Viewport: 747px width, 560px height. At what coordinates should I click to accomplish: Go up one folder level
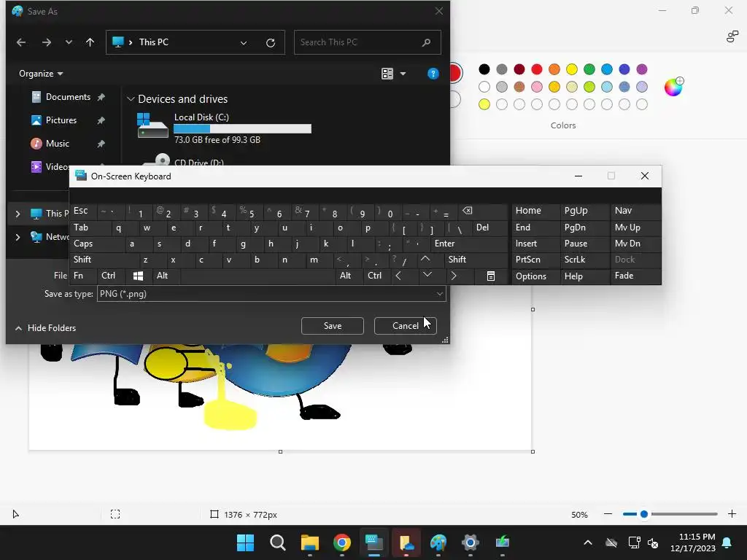pos(90,42)
